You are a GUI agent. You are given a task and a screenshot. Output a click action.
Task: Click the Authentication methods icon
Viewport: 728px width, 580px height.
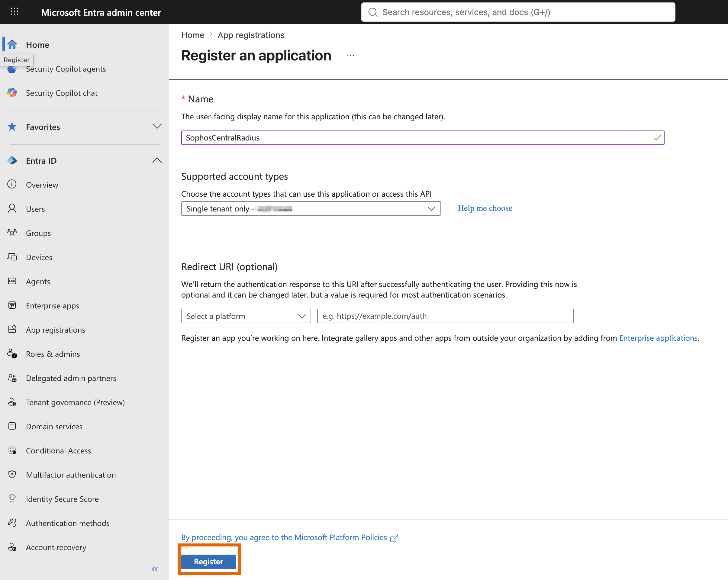[x=12, y=523]
